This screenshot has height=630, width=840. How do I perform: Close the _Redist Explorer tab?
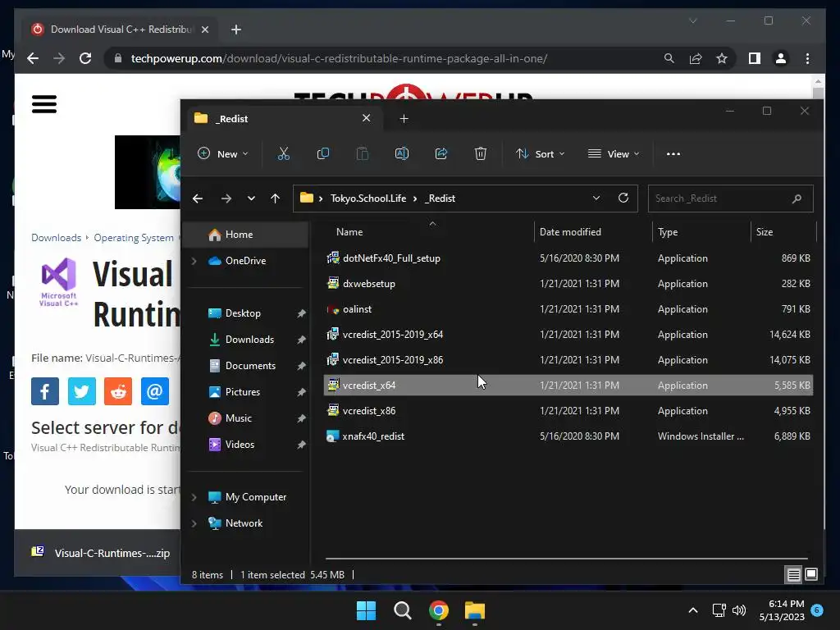[367, 118]
